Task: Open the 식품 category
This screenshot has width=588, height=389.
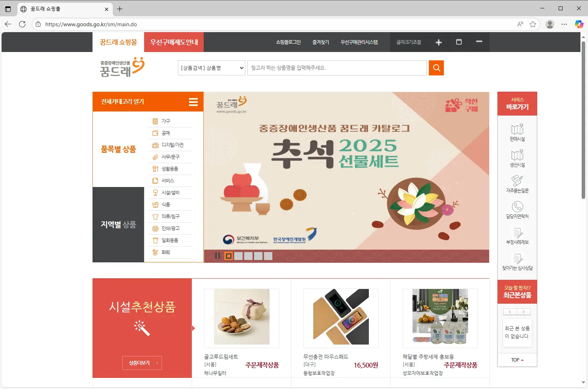Action: [x=166, y=204]
